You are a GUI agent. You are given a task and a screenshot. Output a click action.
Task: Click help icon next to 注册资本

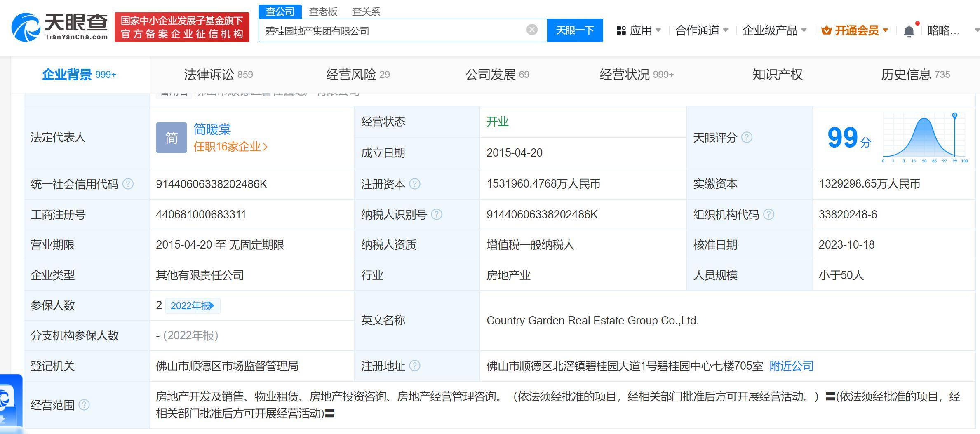click(415, 184)
